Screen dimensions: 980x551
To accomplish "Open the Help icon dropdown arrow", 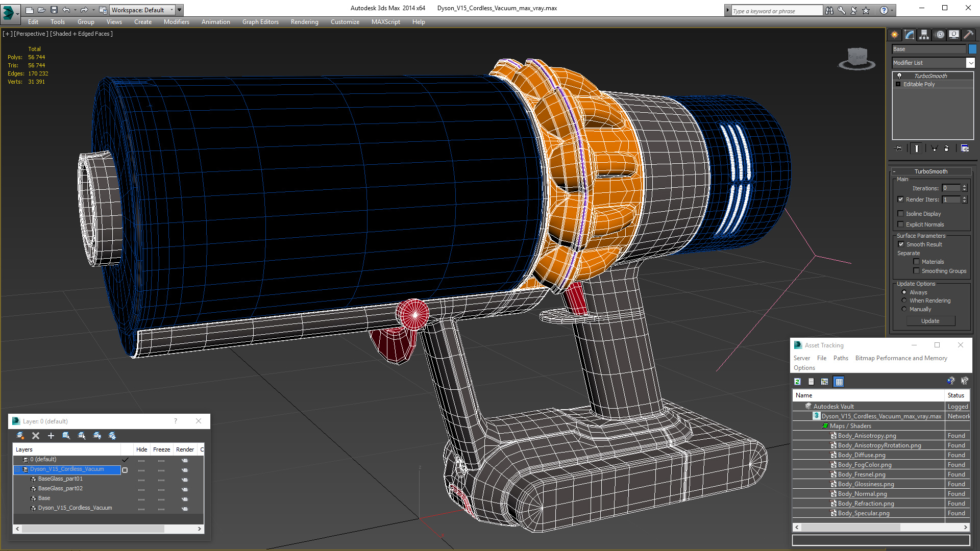I will click(x=892, y=10).
